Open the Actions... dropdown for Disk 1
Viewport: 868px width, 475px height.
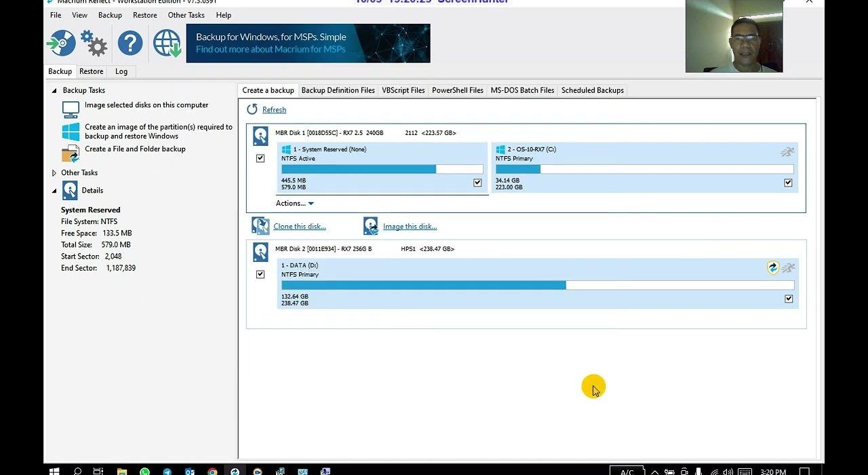pyautogui.click(x=295, y=203)
